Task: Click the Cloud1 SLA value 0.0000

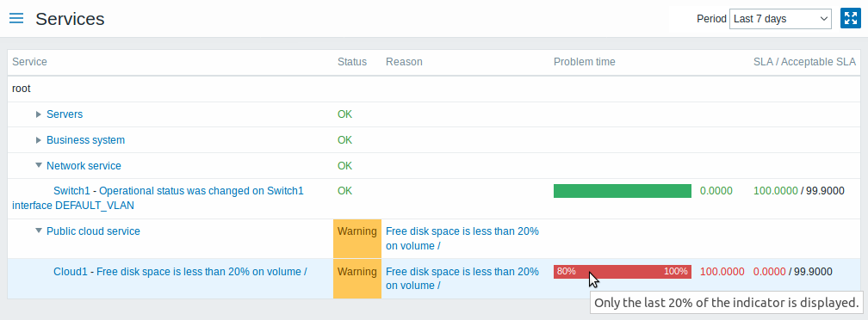Action: [770, 271]
